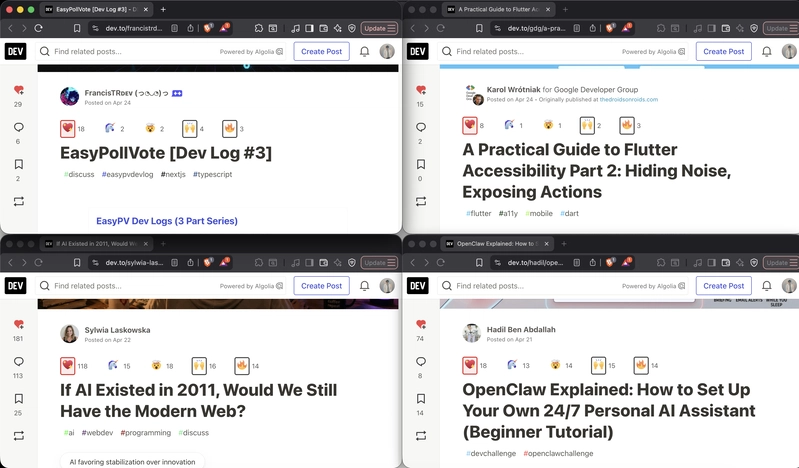This screenshot has width=799, height=468.
Task: Open the extensions puzzle icon in the EasyPollVote window
Action: coord(259,28)
